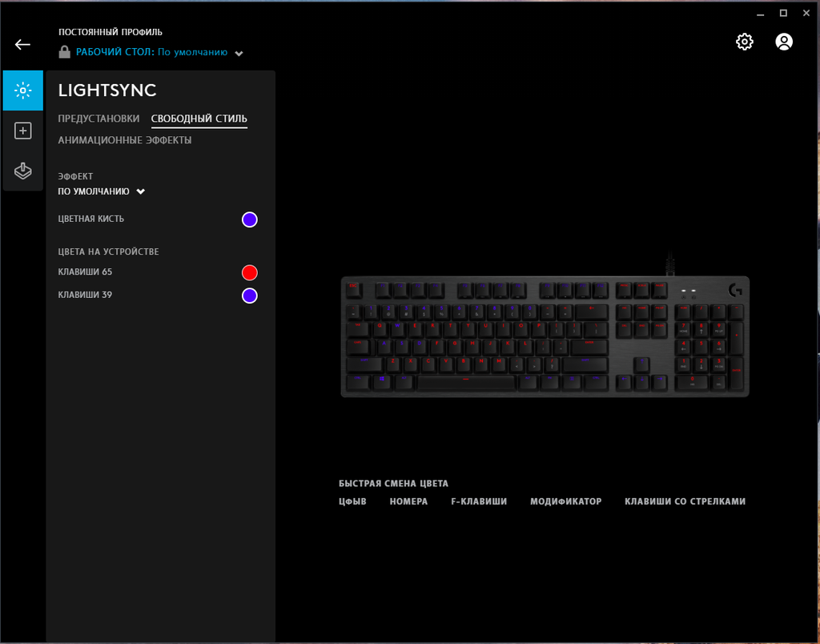Go back with the left arrow icon
The height and width of the screenshot is (644, 820).
pos(22,45)
